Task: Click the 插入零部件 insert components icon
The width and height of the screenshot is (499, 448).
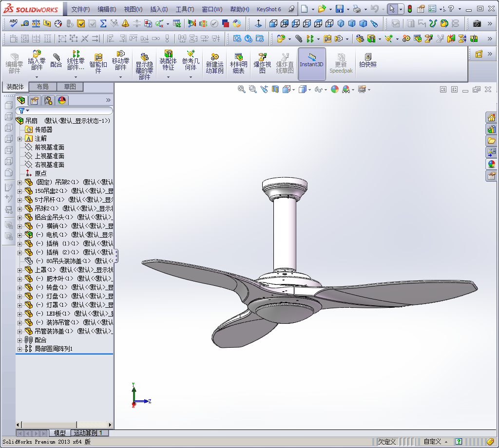Action: (x=37, y=60)
